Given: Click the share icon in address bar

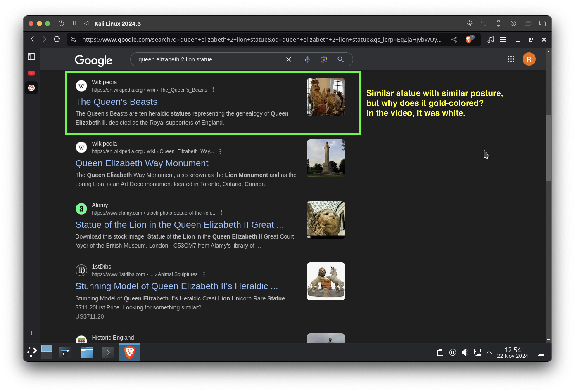Looking at the screenshot, I should point(454,40).
